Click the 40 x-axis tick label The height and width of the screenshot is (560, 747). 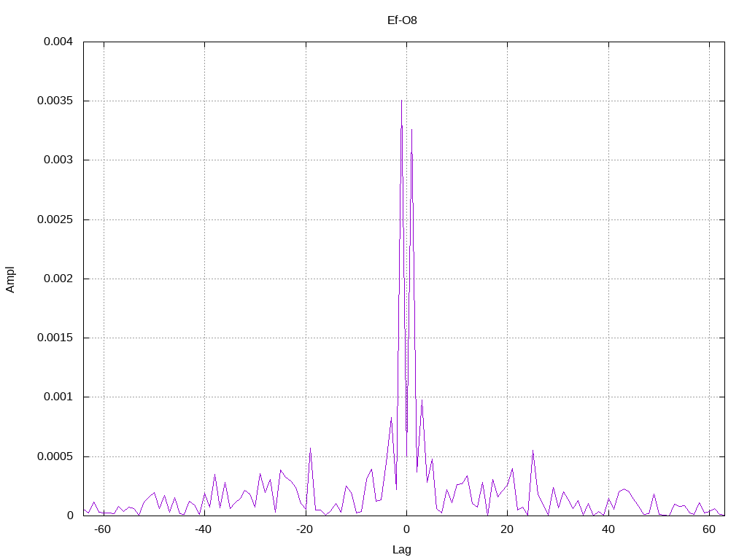coord(608,529)
